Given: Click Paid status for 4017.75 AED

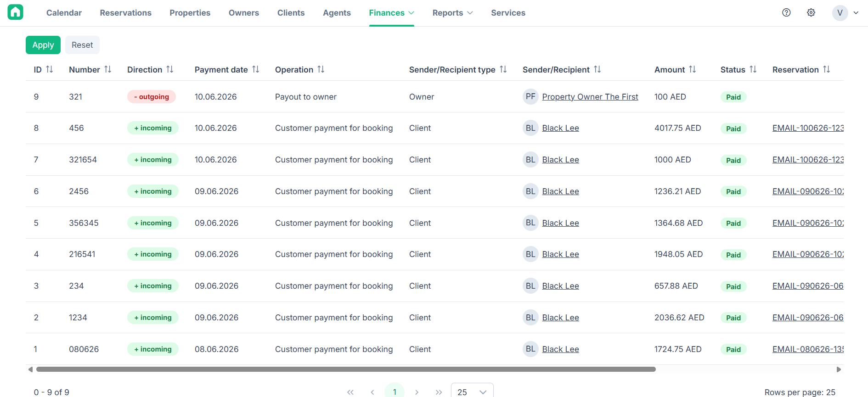Looking at the screenshot, I should coord(733,129).
